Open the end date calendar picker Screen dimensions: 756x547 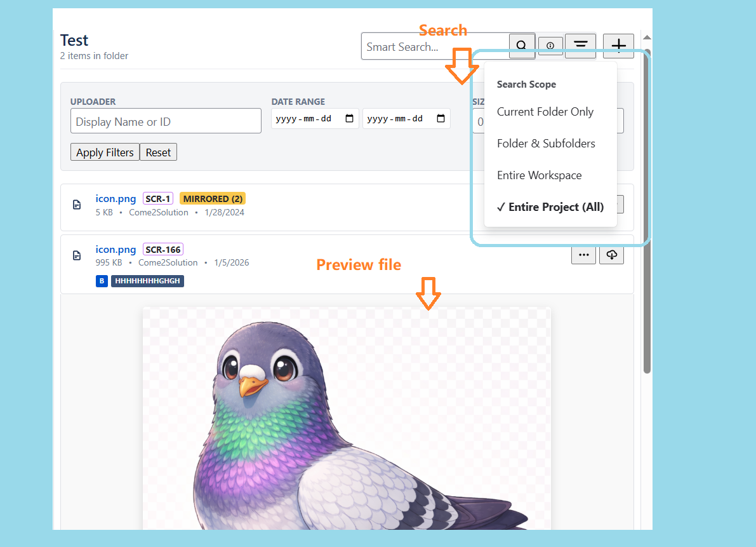441,118
